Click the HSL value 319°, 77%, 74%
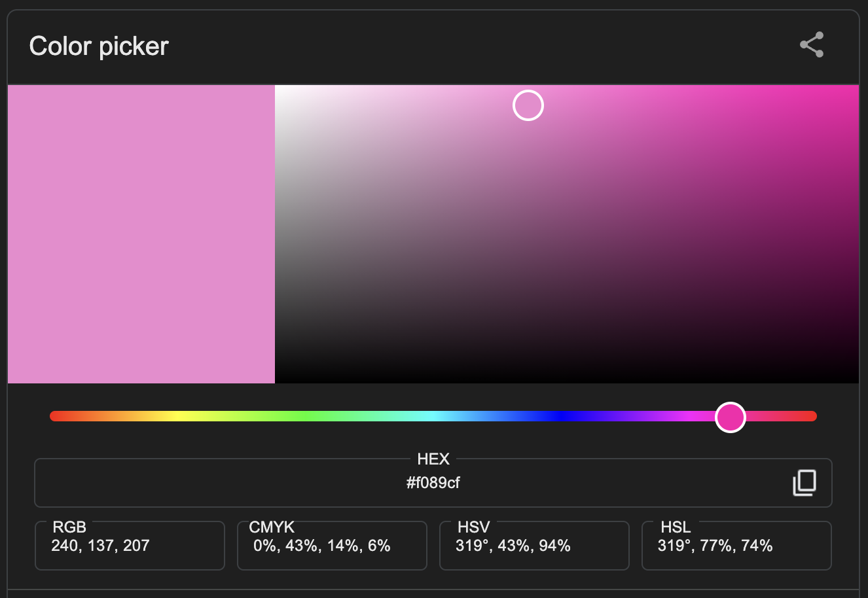This screenshot has width=868, height=598. pyautogui.click(x=715, y=546)
